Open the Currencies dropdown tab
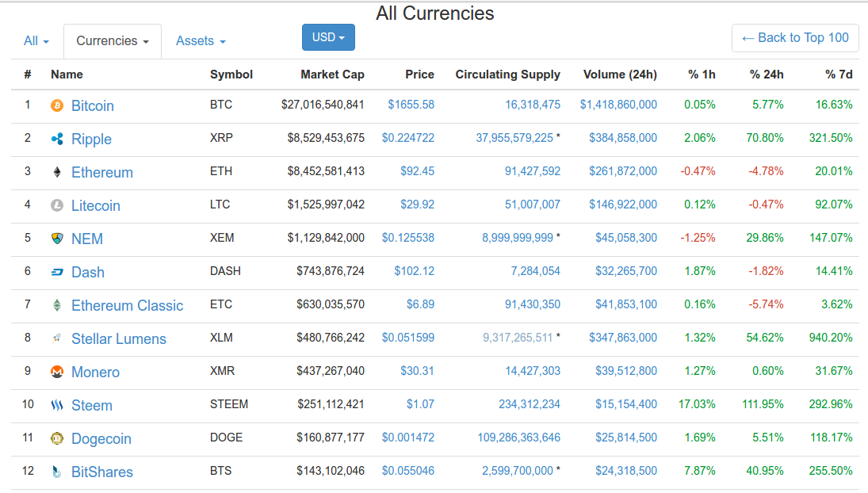 pyautogui.click(x=113, y=41)
